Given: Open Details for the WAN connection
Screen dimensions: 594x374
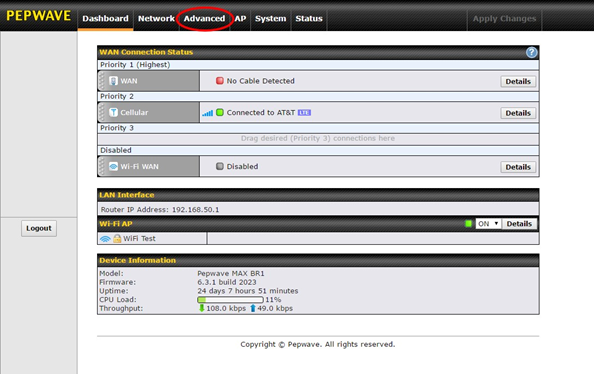Looking at the screenshot, I should 518,81.
